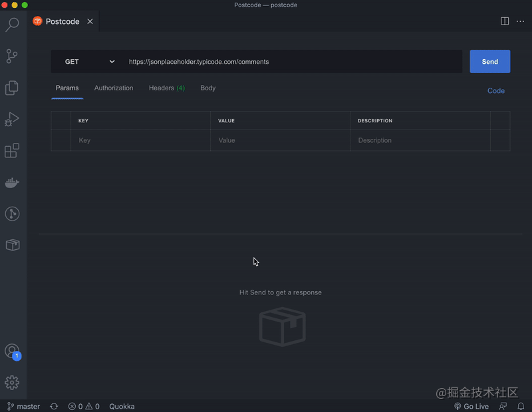Screen dimensions: 532x412
Task: Open the Search view in the sidebar
Action: [x=13, y=24]
